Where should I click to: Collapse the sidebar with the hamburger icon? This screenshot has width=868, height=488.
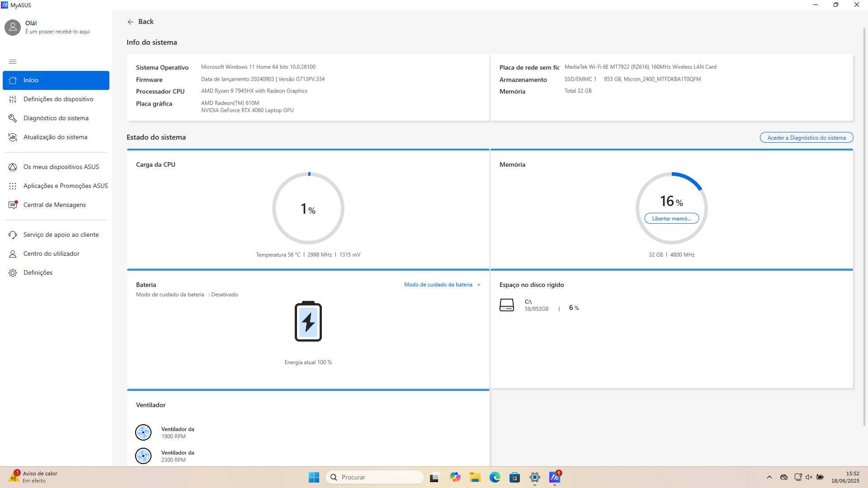coord(13,61)
